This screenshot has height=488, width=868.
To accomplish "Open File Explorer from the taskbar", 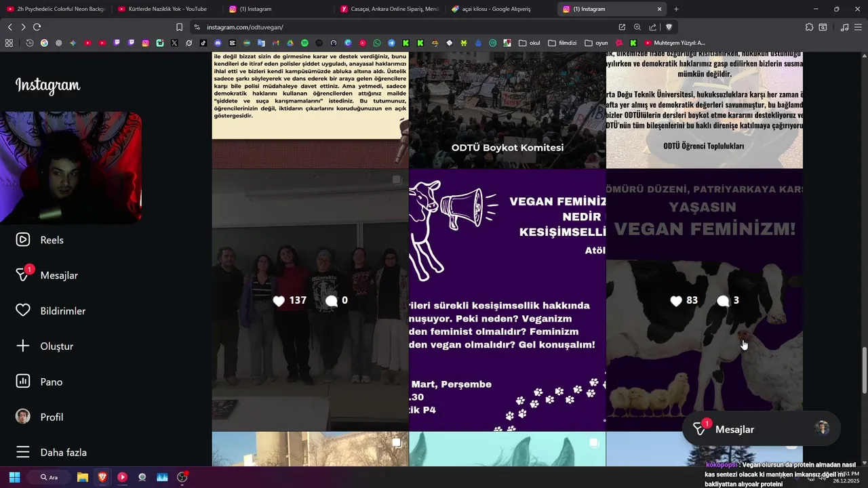I will 83,477.
